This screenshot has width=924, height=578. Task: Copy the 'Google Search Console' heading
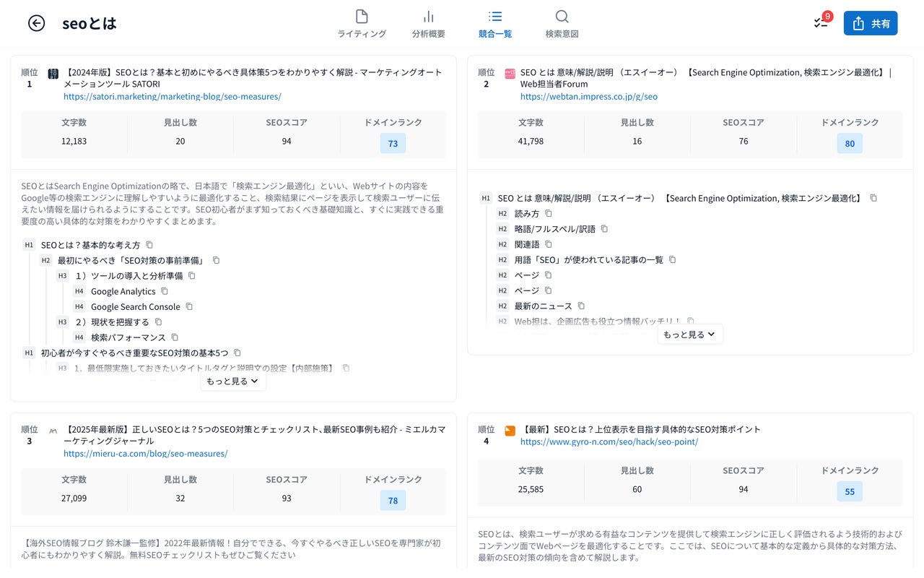pos(189,306)
